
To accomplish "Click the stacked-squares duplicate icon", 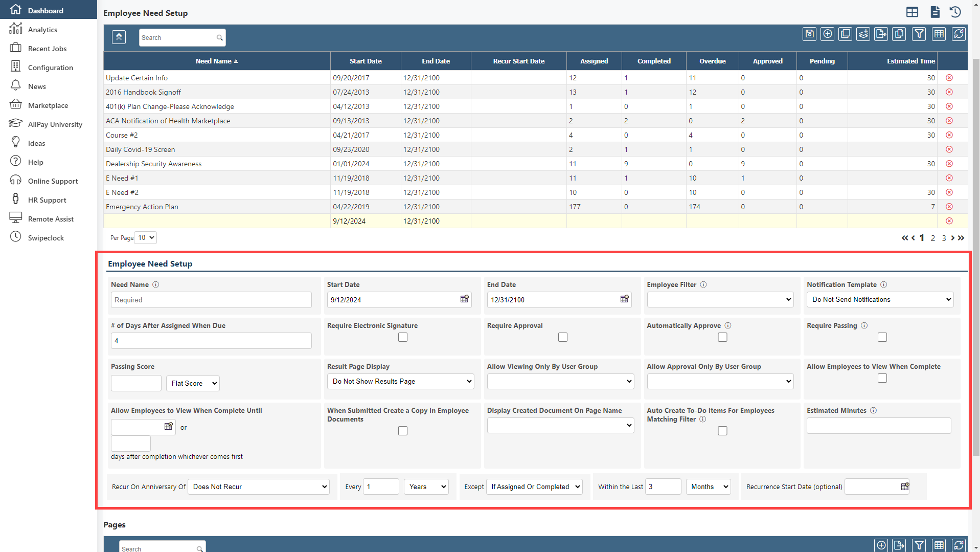I will point(845,34).
